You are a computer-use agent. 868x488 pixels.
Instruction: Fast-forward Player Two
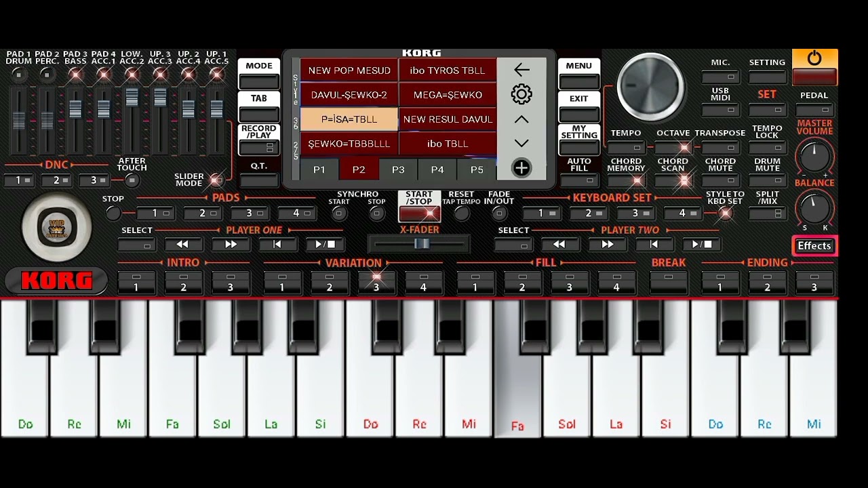[x=607, y=245]
